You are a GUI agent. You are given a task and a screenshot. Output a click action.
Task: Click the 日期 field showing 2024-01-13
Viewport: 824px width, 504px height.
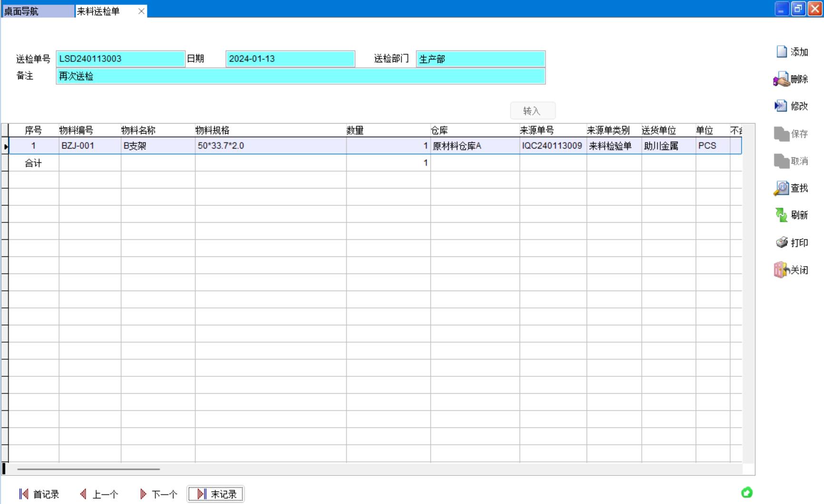tap(290, 59)
